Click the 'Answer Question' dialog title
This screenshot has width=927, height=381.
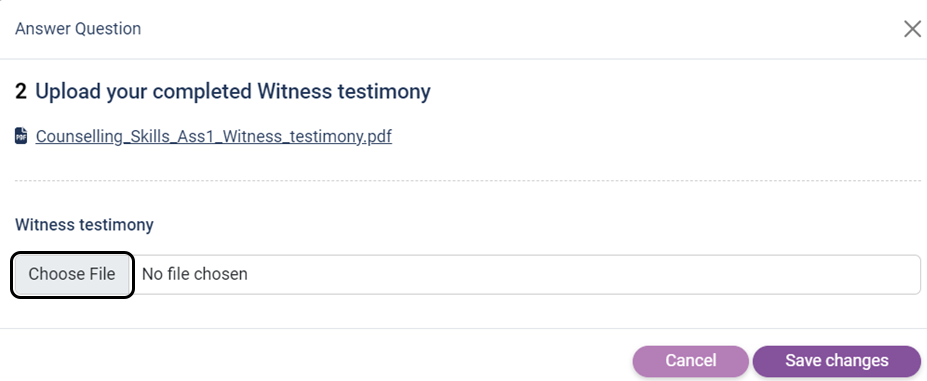(x=78, y=28)
